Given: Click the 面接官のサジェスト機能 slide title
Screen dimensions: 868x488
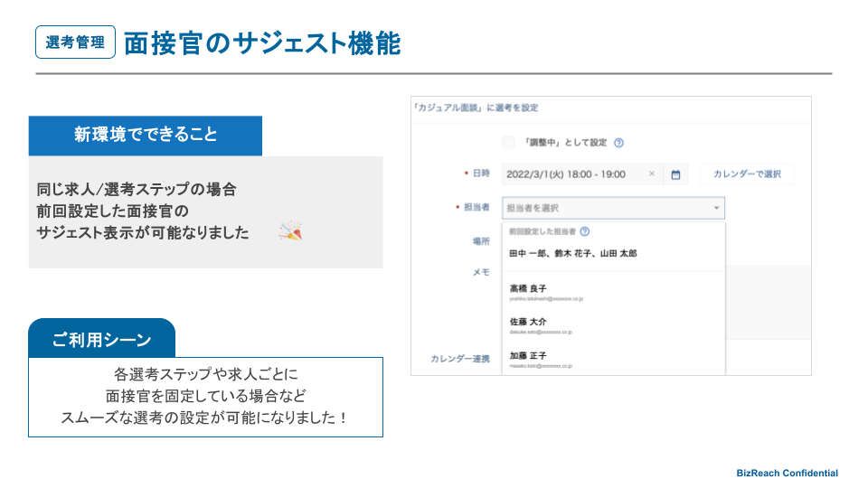Looking at the screenshot, I should click(262, 43).
